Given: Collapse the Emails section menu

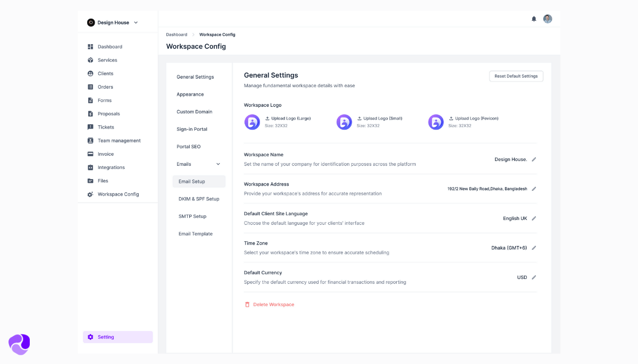Looking at the screenshot, I should click(x=219, y=164).
